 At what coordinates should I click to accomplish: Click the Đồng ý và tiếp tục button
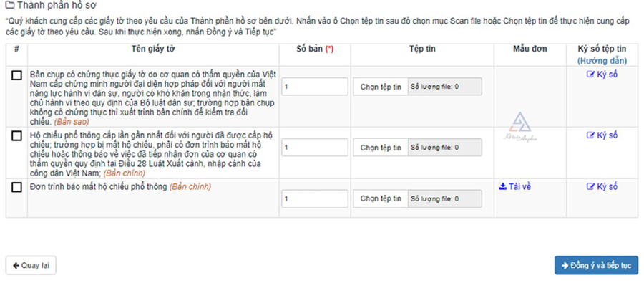click(x=596, y=264)
